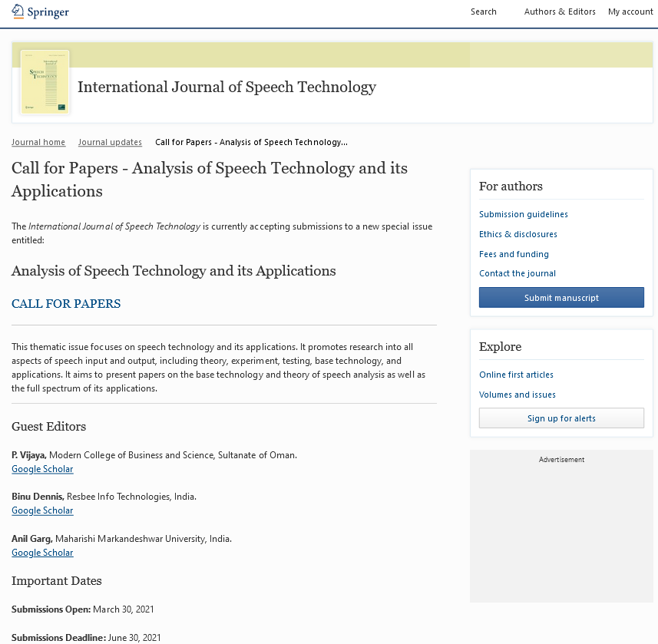Click the International Journal of Speech Technology title

(226, 87)
